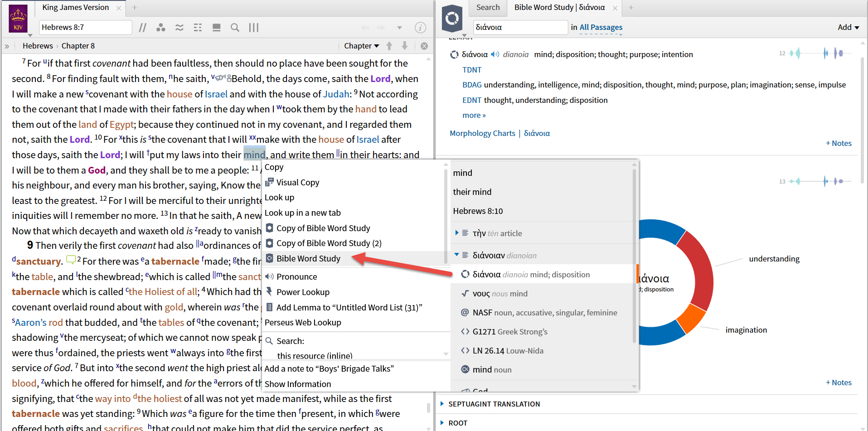
Task: Click the KJV resource cover icon
Action: point(18,19)
